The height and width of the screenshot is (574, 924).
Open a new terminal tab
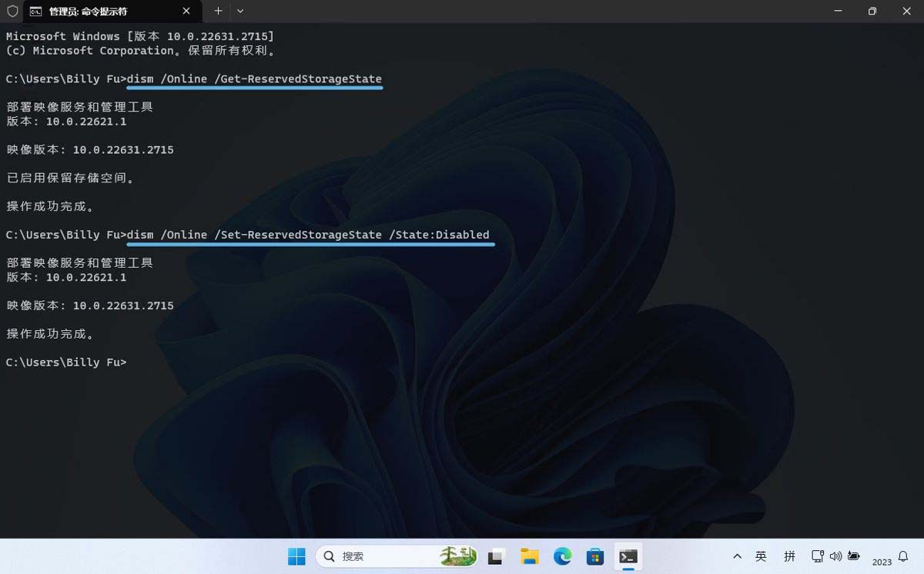[218, 12]
